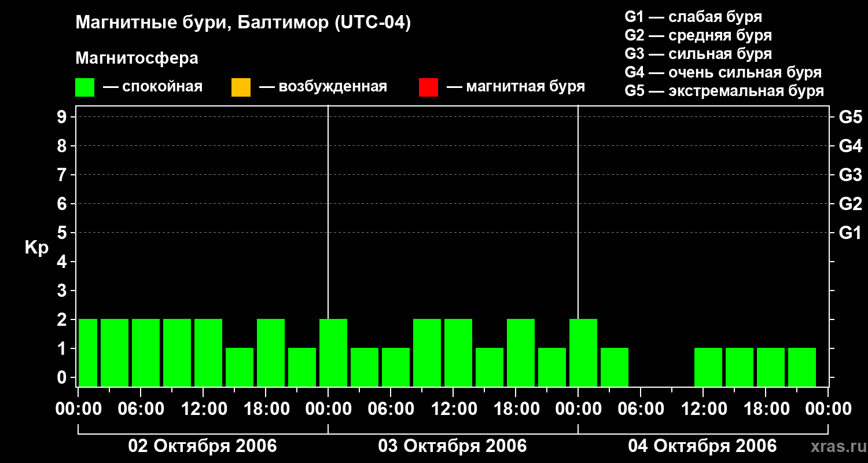The height and width of the screenshot is (463, 868).
Task: Click the G1 tick label on the right axis
Action: tap(851, 233)
